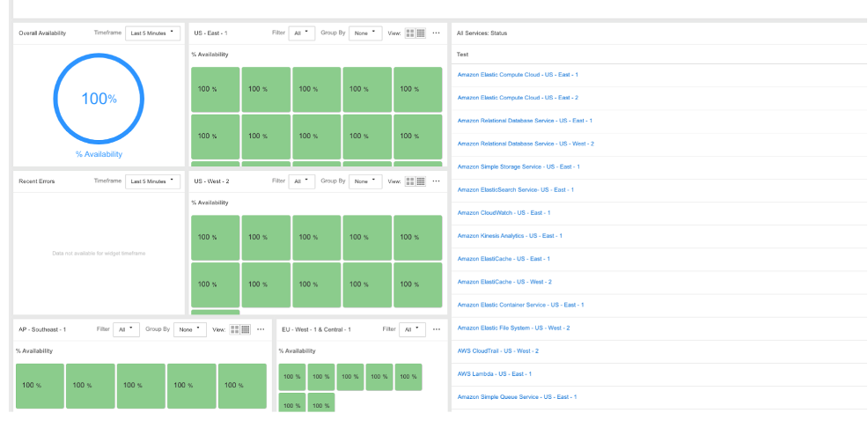Open more options for US - East - 1 widget
Viewport: 868px width, 428px height.
437,33
